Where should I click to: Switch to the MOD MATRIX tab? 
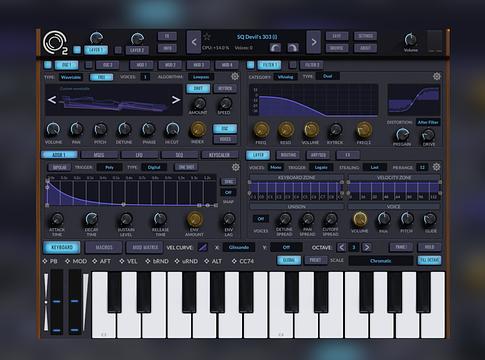(145, 247)
